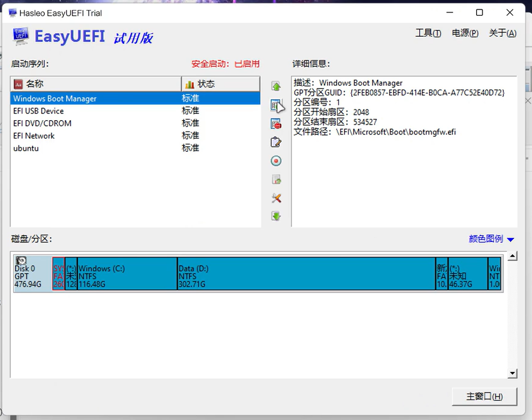Click the Disk 0 GPT 476.94G label

click(x=28, y=277)
